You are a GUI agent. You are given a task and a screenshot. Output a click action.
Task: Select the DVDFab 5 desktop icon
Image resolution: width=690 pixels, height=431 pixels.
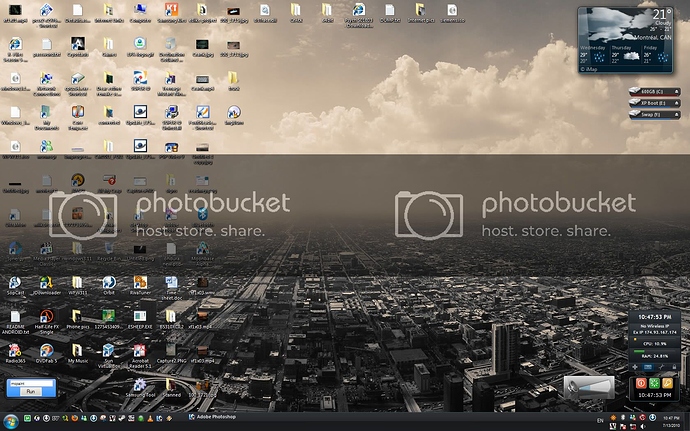pyautogui.click(x=46, y=351)
